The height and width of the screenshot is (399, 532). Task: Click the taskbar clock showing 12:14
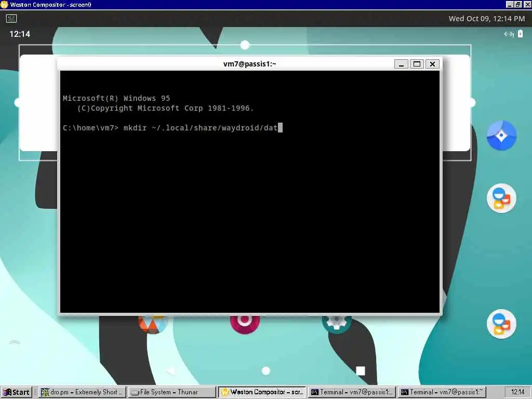click(518, 392)
